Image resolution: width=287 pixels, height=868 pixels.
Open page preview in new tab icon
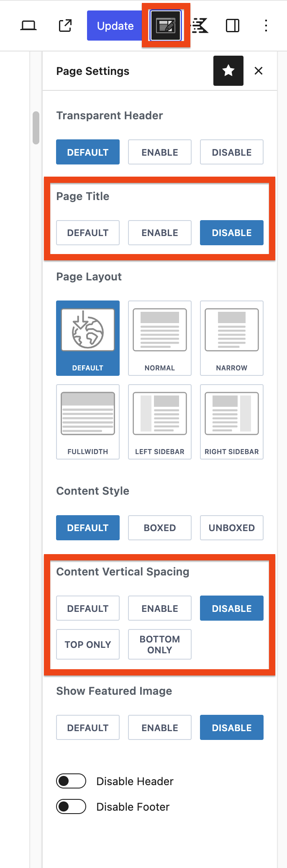(x=65, y=26)
